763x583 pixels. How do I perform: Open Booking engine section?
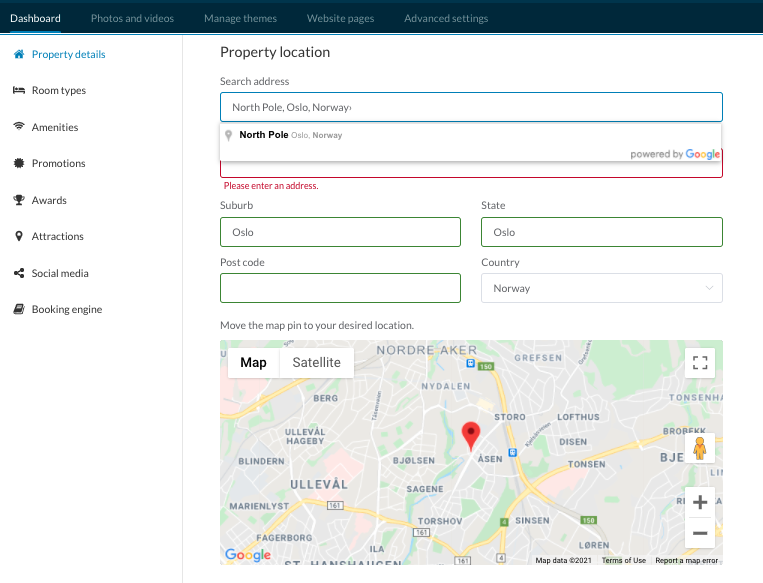(x=67, y=309)
